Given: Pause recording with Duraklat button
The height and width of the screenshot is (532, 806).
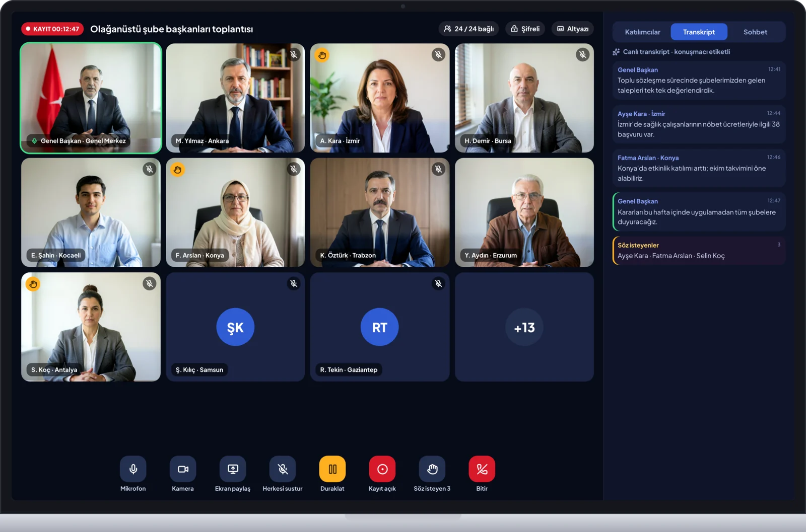Looking at the screenshot, I should click(332, 469).
